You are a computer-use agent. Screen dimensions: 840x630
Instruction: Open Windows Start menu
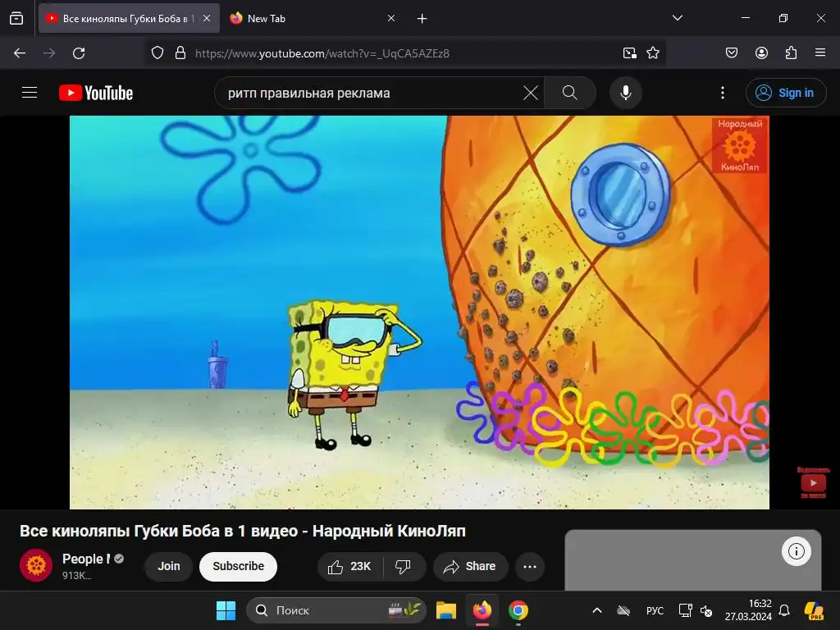[226, 610]
